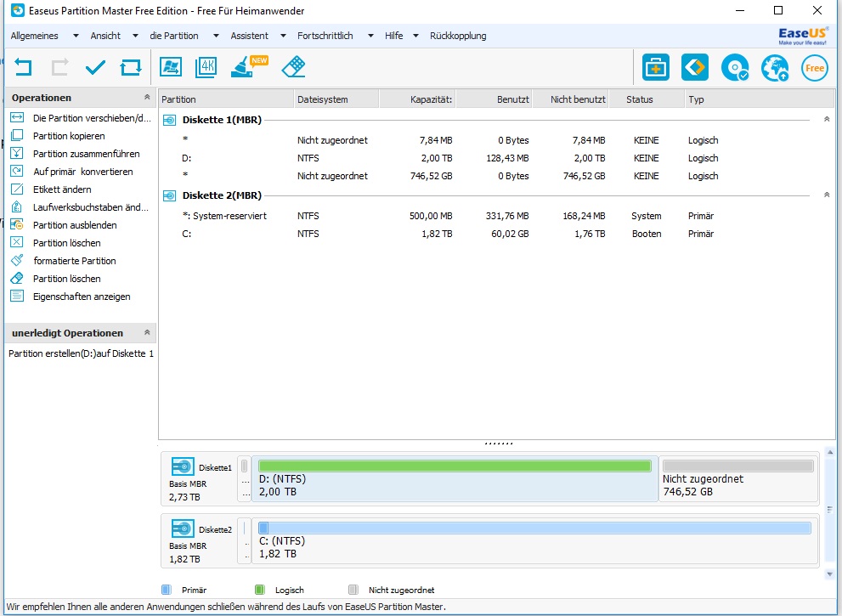Open the backup toolkit briefcase icon

pos(656,68)
